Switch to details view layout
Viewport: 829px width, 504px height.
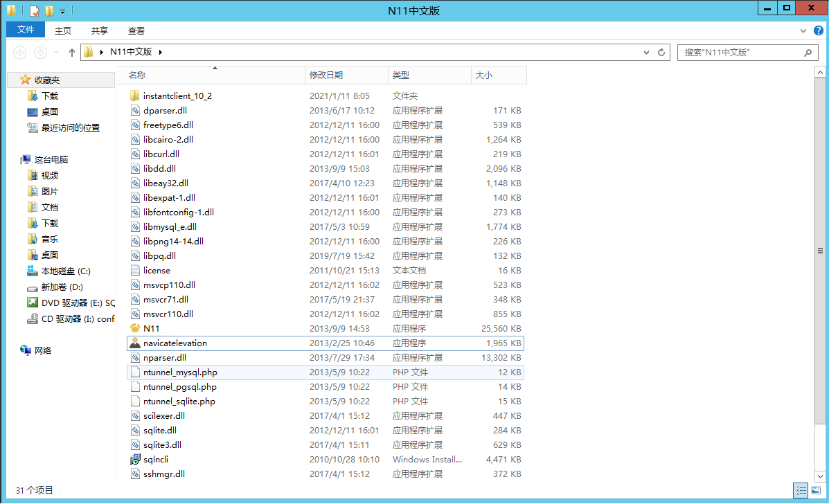point(800,489)
